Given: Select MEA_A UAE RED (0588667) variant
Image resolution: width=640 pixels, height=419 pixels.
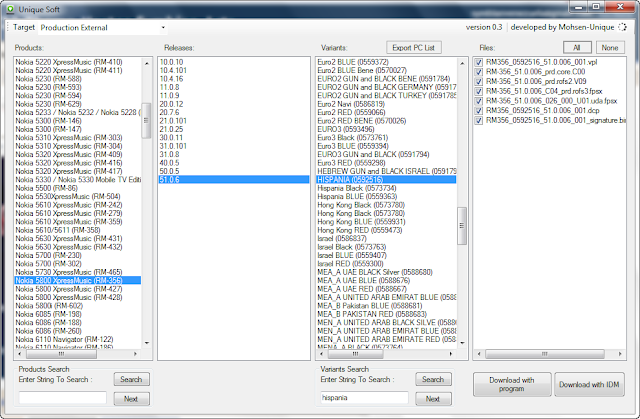Looking at the screenshot, I should pos(362,289).
